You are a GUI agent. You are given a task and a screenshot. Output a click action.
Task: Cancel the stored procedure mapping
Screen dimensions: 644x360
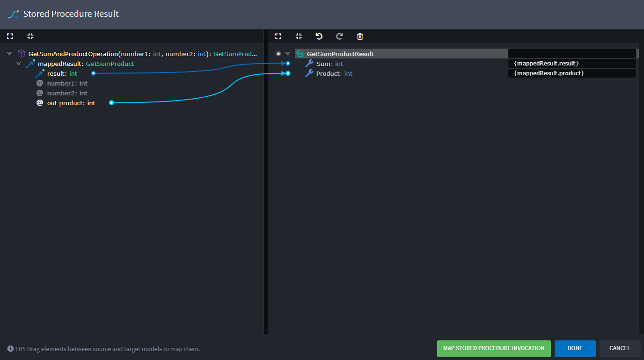coord(620,348)
